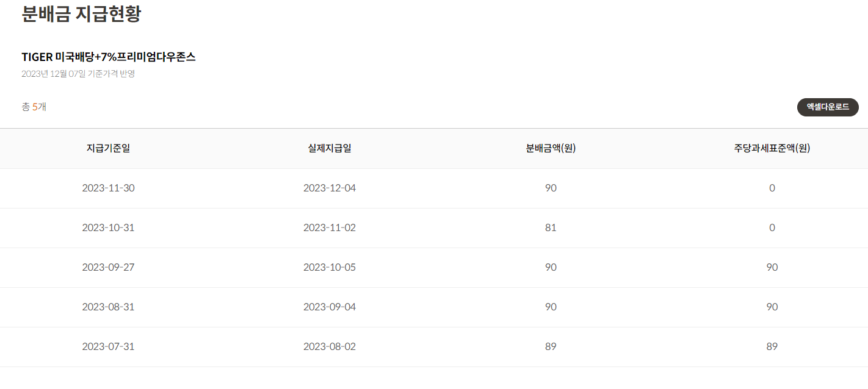Screen dimensions: 868x389
Task: Click the distribution amount value 81
Action: [x=551, y=227]
